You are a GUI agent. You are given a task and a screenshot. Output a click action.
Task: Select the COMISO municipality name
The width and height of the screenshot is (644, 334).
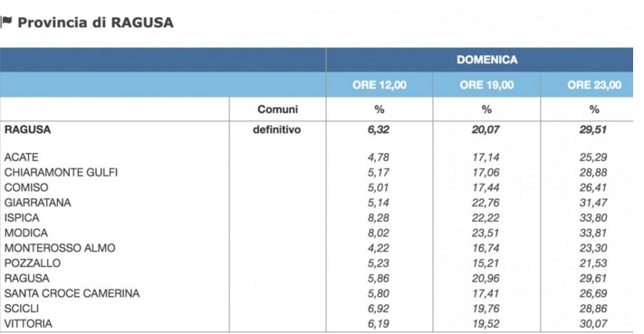pos(26,187)
